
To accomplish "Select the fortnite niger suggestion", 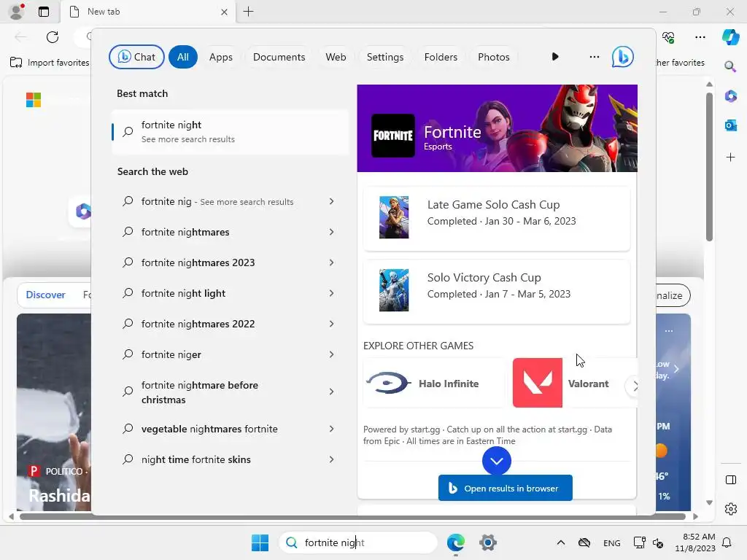I will (171, 354).
